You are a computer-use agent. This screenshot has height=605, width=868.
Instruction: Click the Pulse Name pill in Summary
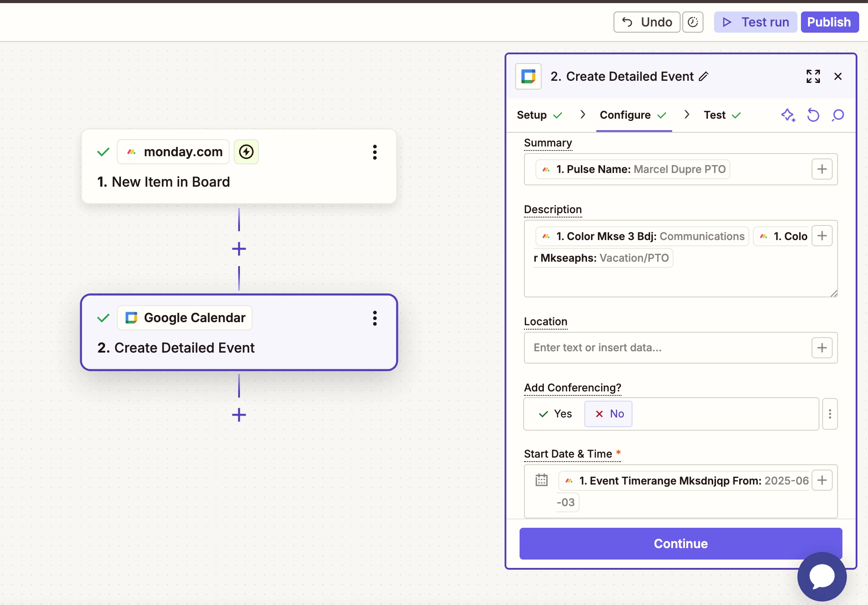632,169
